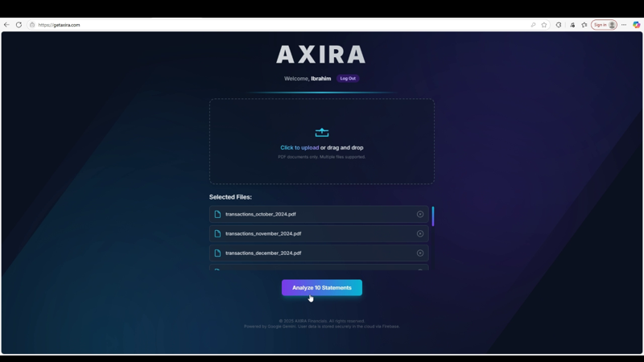Click the Selected Files heading
The height and width of the screenshot is (362, 644).
point(230,197)
